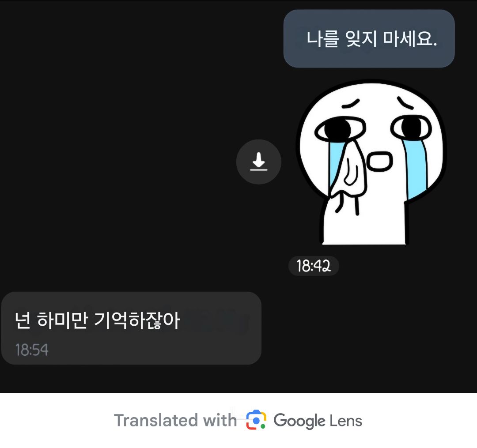
Task: Select the incoming bubble '넌 하미만 기억하잖아'
Action: point(131,328)
